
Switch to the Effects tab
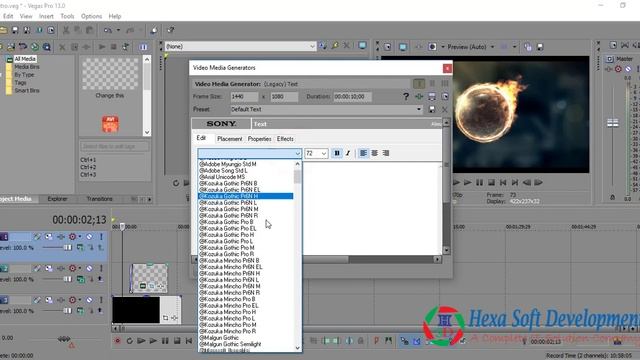point(285,139)
